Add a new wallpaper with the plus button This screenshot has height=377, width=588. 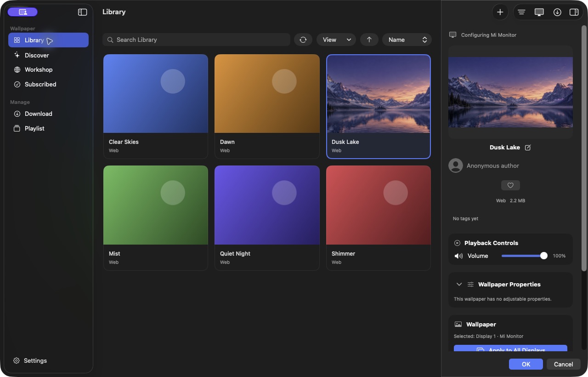click(x=500, y=12)
